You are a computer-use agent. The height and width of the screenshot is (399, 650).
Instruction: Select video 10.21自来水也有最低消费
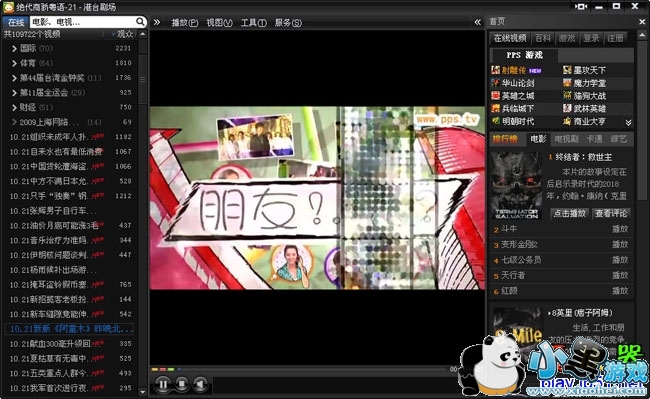(56, 152)
